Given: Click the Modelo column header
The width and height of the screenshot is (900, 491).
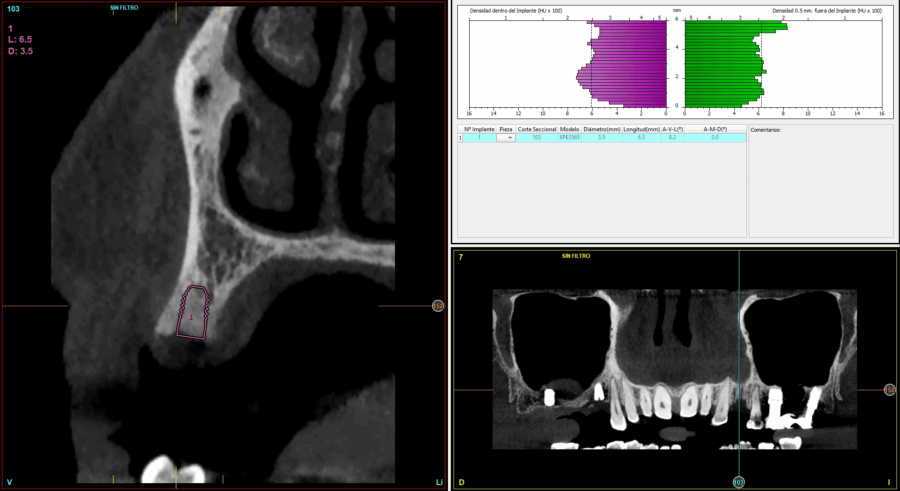Looking at the screenshot, I should 570,129.
